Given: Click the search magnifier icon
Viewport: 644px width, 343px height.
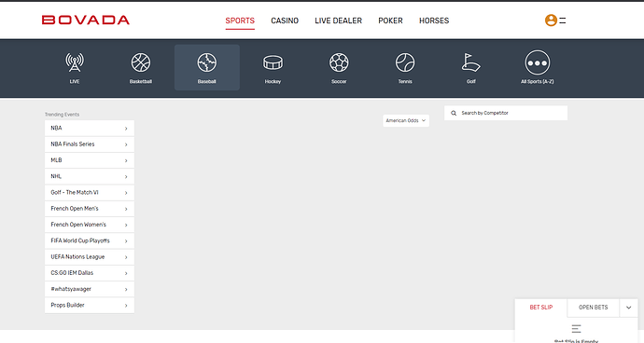Looking at the screenshot, I should [454, 113].
